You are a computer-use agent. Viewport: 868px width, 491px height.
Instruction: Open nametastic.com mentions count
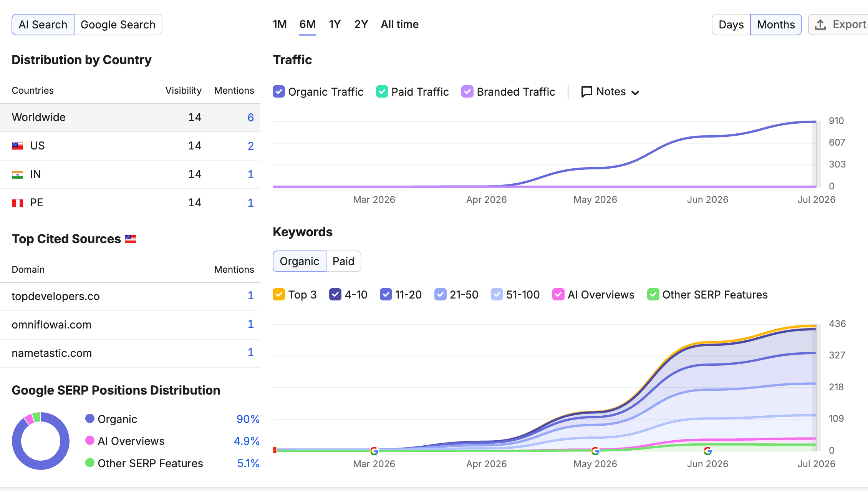pyautogui.click(x=250, y=352)
